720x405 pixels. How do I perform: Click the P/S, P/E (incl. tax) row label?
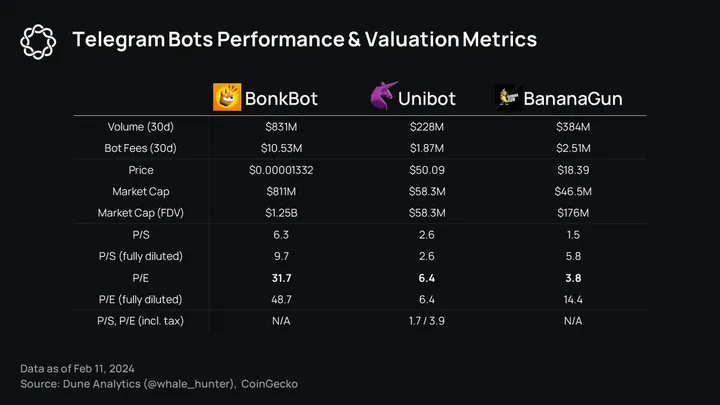pyautogui.click(x=139, y=321)
